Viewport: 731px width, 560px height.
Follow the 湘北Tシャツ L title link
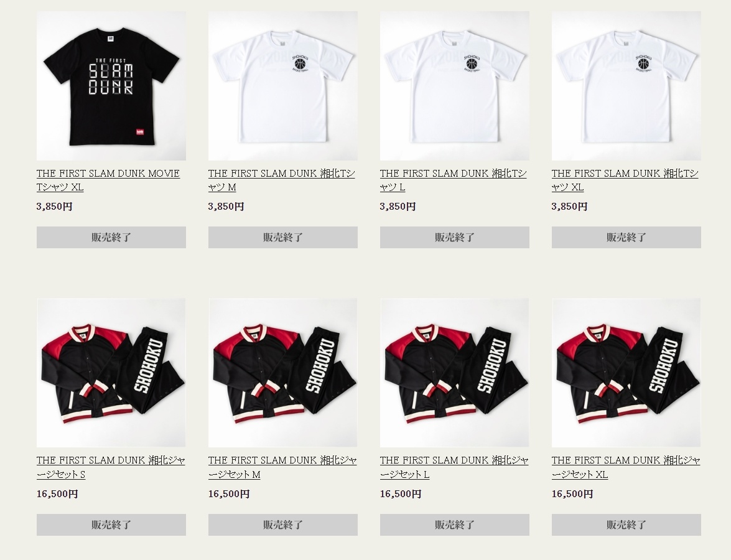(x=453, y=180)
